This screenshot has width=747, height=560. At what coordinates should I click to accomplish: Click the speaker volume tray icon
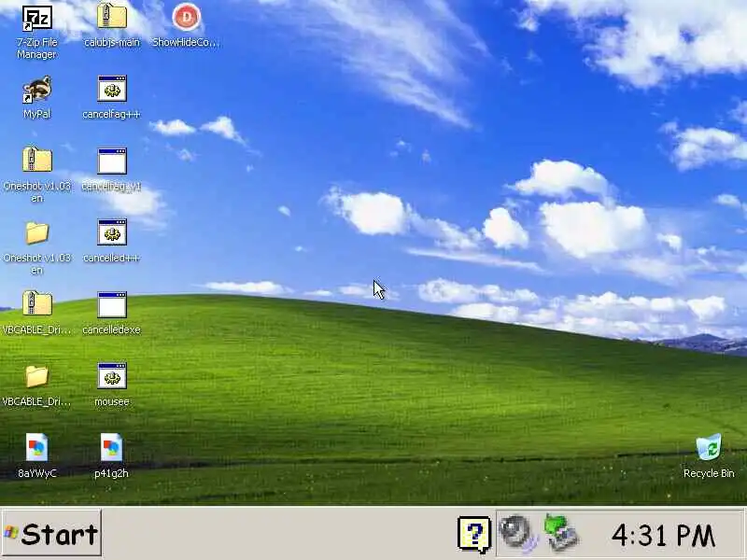(518, 533)
